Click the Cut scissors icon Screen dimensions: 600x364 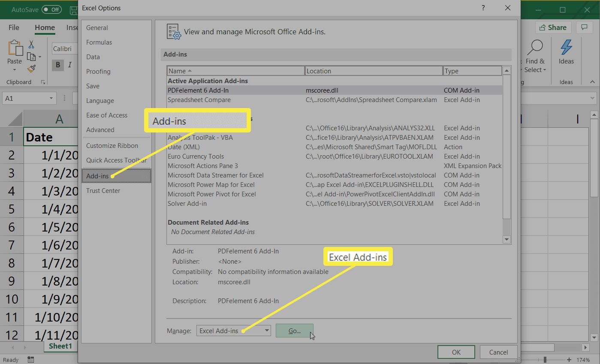[31, 44]
